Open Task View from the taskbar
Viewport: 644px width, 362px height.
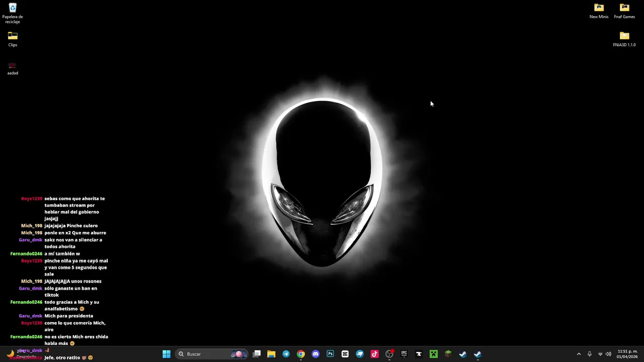[x=257, y=354]
